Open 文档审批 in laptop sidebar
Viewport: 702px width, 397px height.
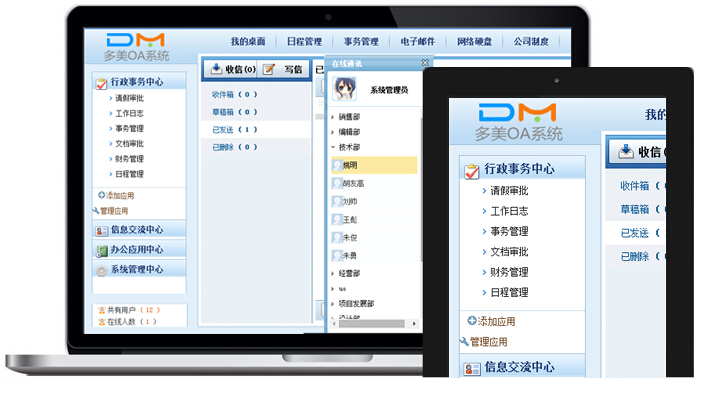[129, 144]
